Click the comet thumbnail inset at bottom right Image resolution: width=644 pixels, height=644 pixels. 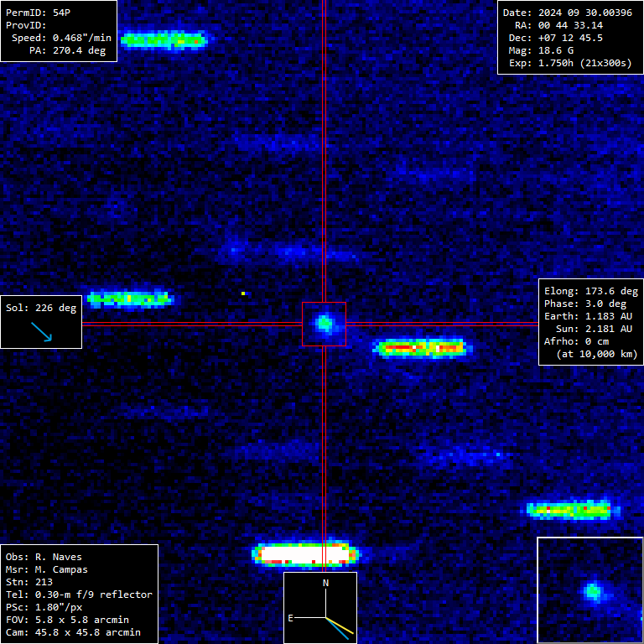pyautogui.click(x=589, y=589)
